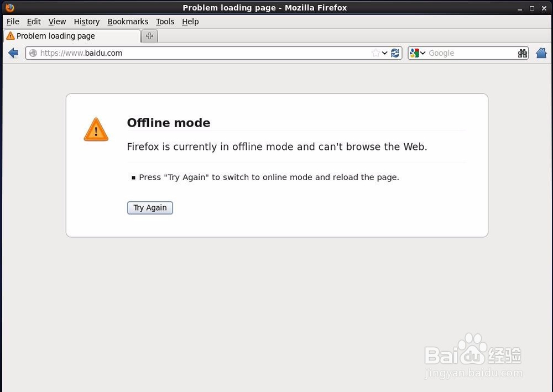553x392 pixels.
Task: Click the Try Again button
Action: [x=150, y=208]
